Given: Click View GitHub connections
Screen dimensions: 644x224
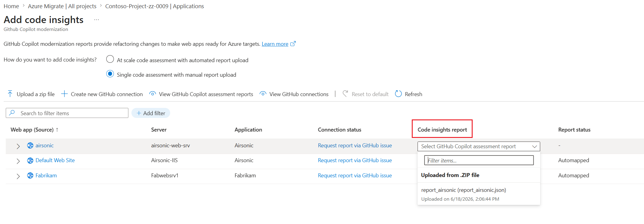Looking at the screenshot, I should (294, 94).
